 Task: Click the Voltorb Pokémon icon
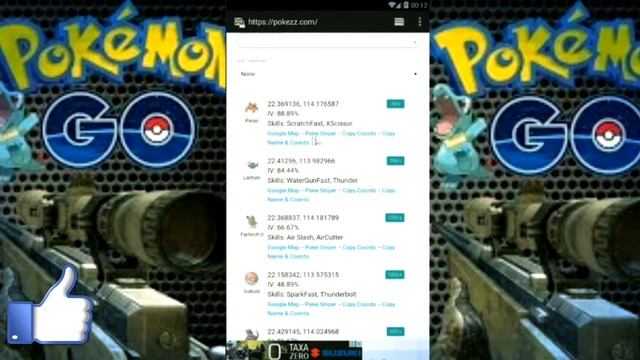click(x=251, y=278)
